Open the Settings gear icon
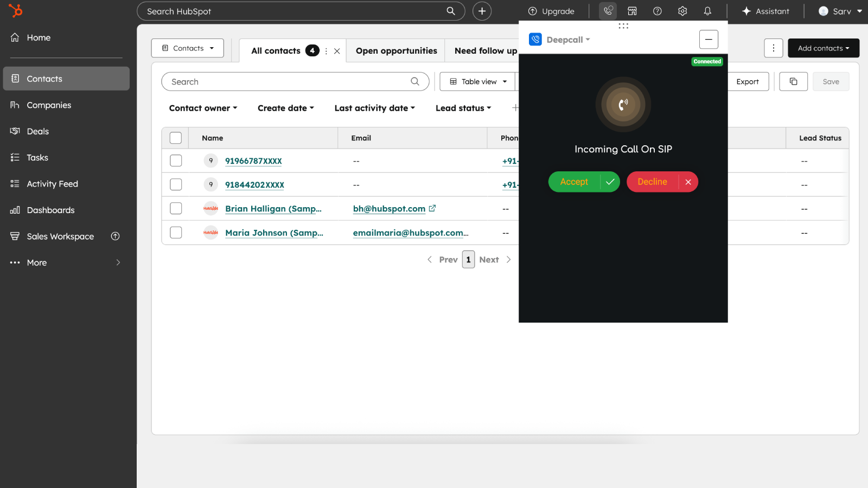Image resolution: width=868 pixels, height=488 pixels. point(682,11)
